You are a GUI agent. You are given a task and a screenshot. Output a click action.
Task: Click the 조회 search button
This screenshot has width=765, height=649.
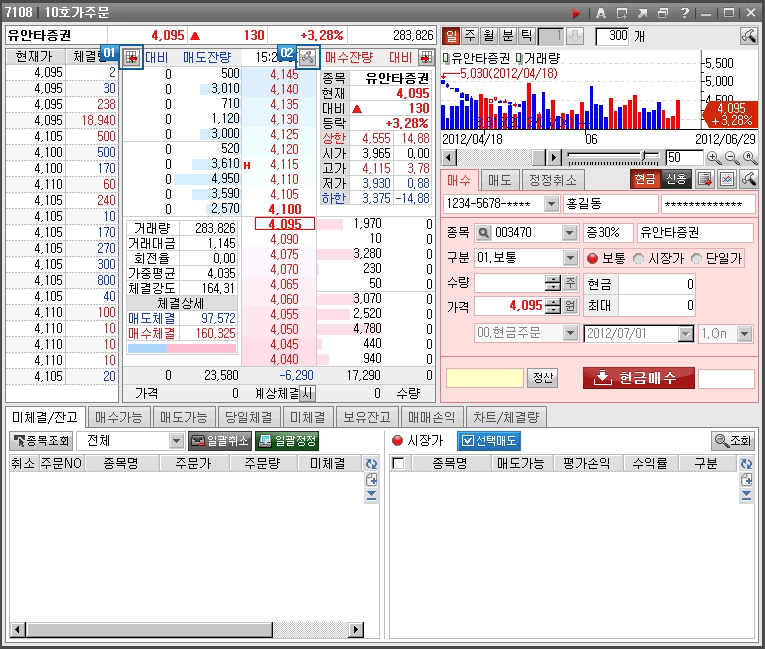point(732,441)
